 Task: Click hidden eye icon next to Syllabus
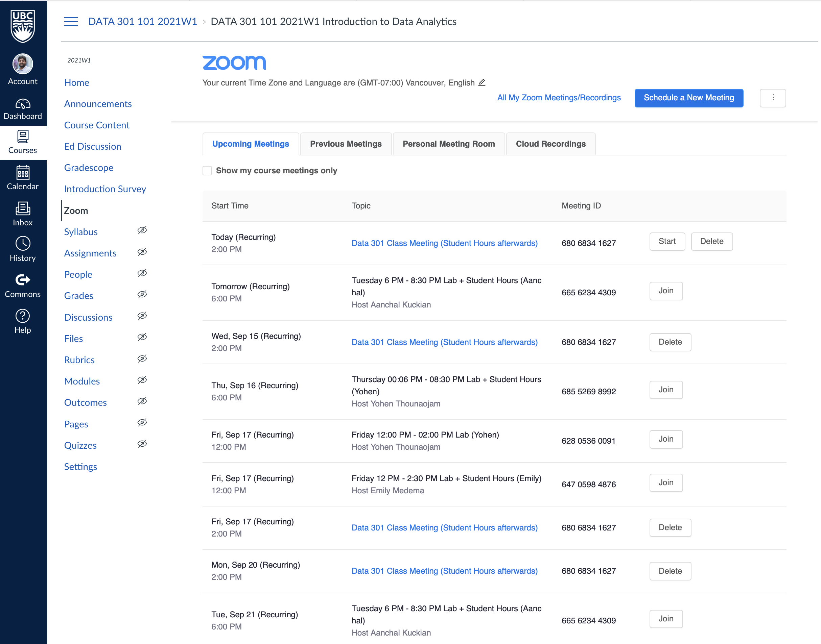(x=142, y=230)
